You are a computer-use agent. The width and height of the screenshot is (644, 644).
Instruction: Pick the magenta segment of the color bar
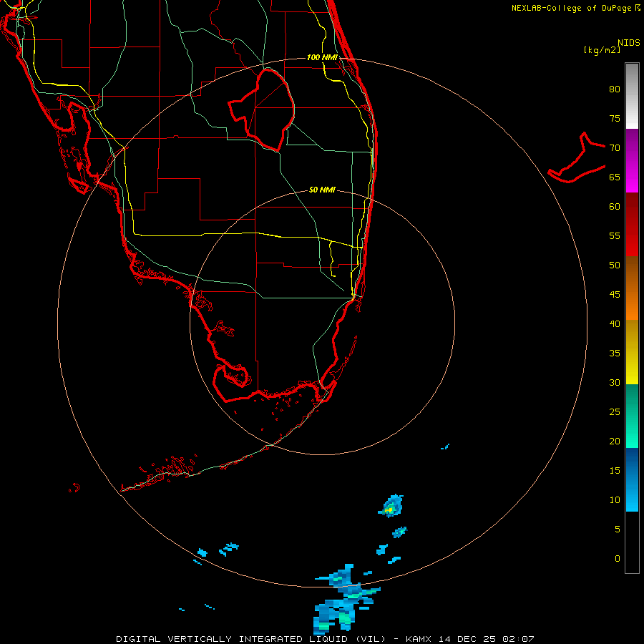tap(632, 161)
